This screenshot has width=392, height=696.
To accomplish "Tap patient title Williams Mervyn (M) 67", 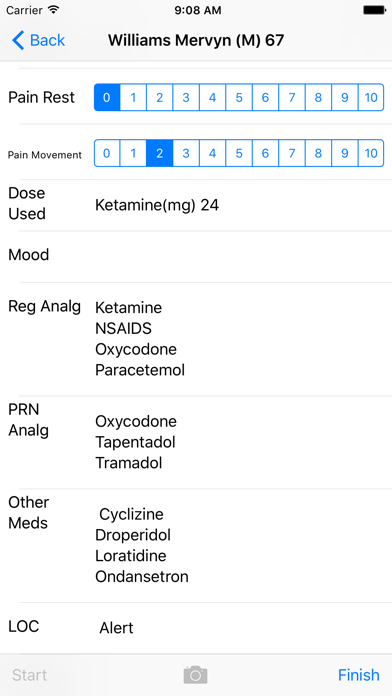I will [196, 40].
